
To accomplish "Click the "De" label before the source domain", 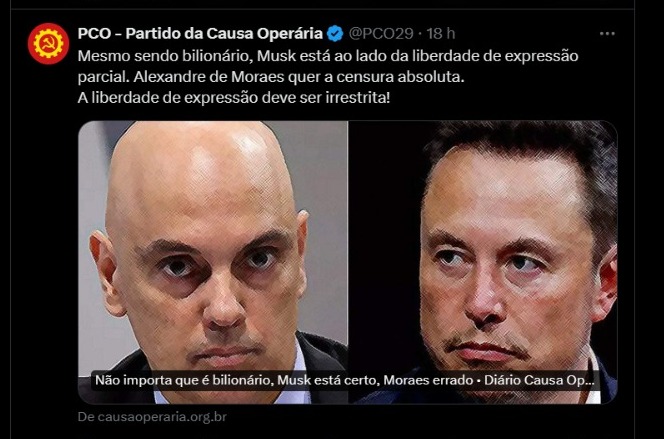I will coord(86,417).
